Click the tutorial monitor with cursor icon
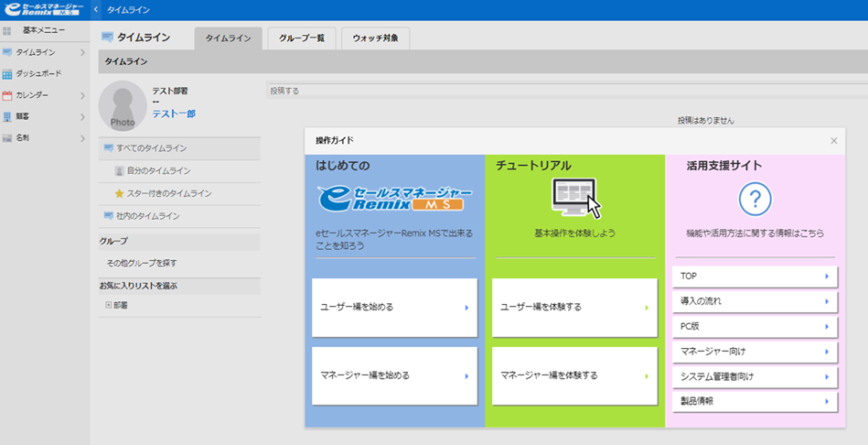868x445 pixels. click(576, 199)
